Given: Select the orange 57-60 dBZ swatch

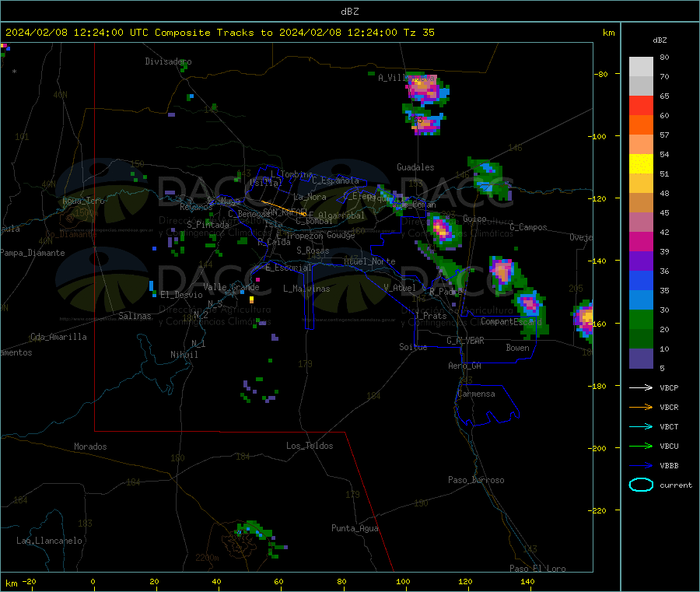Looking at the screenshot, I should [641, 125].
